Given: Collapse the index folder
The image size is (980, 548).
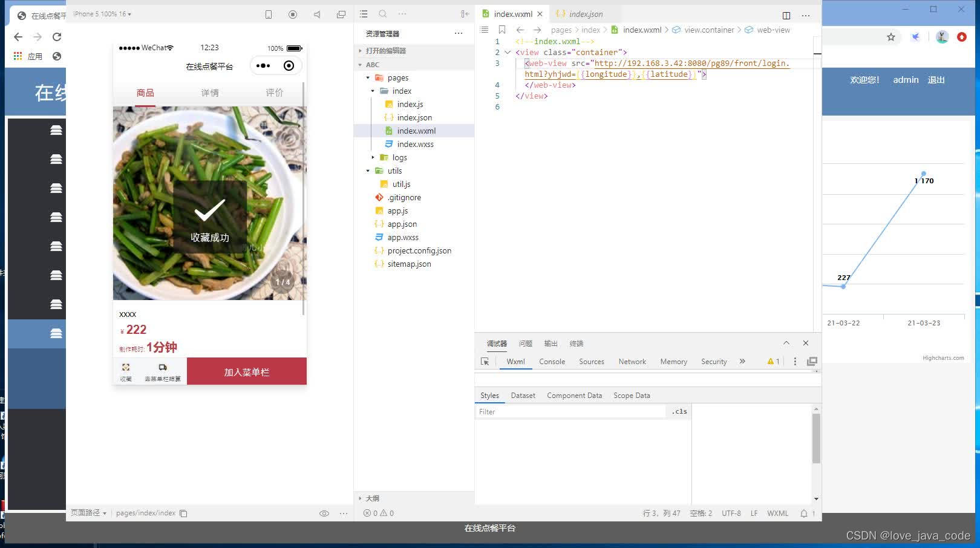Looking at the screenshot, I should 373,91.
